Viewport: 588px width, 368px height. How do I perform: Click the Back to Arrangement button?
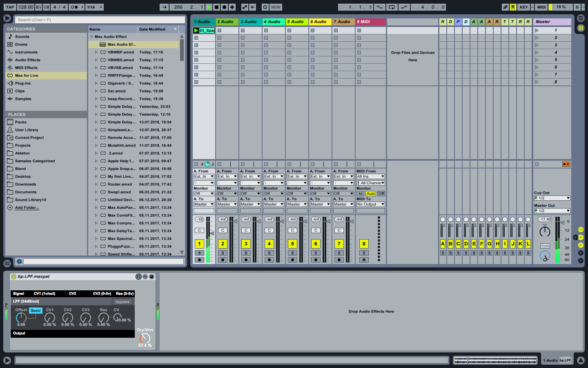(566, 164)
